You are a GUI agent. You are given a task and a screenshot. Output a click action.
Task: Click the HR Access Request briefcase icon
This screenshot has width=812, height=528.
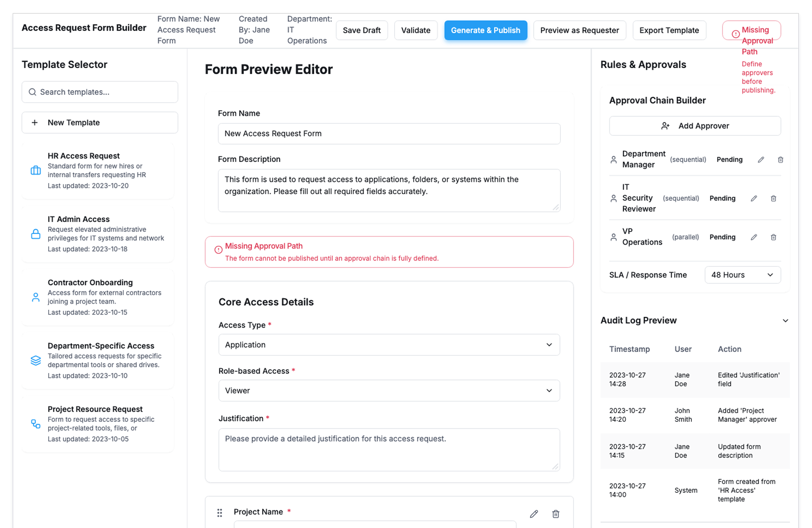click(36, 170)
